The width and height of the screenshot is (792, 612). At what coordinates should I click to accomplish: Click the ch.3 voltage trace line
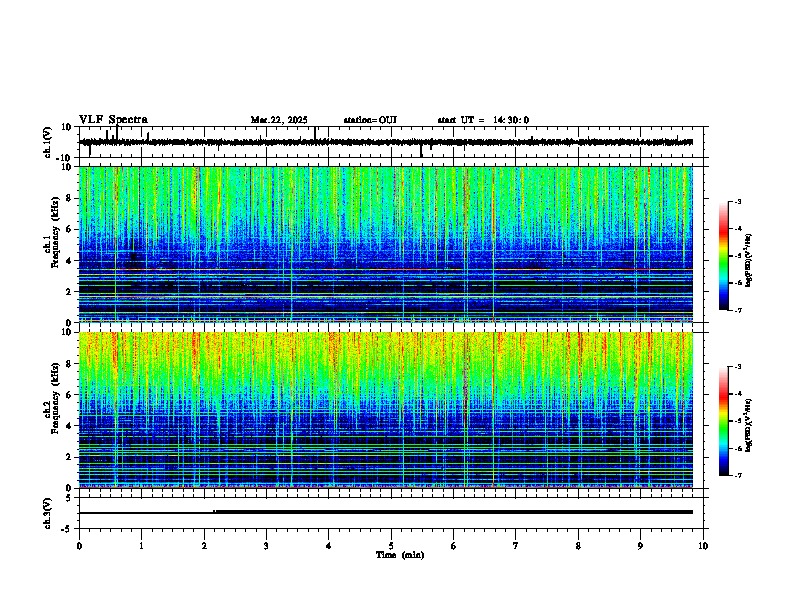click(x=386, y=512)
